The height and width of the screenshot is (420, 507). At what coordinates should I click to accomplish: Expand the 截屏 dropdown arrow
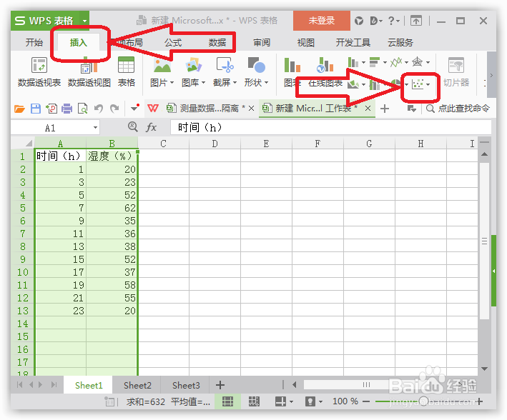click(235, 83)
